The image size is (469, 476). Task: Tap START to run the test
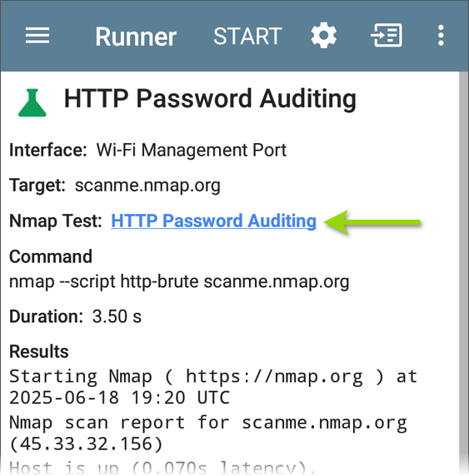coord(247,36)
